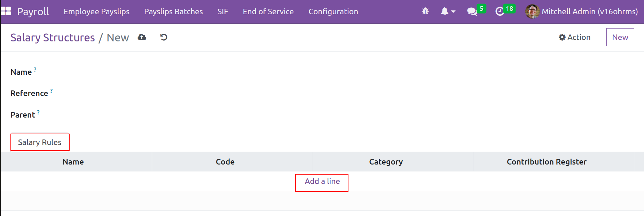Discard changes with the undo icon
The width and height of the screenshot is (644, 216).
(164, 37)
